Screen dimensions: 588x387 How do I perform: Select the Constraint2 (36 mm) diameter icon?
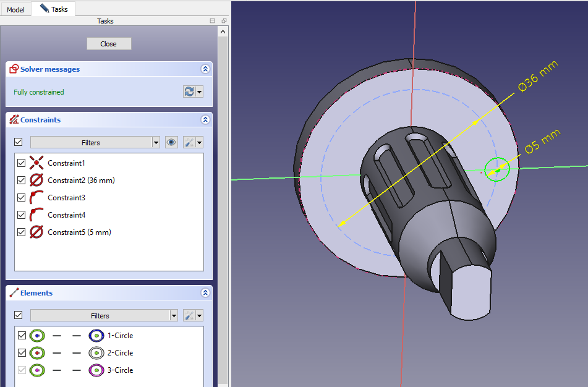pos(36,181)
